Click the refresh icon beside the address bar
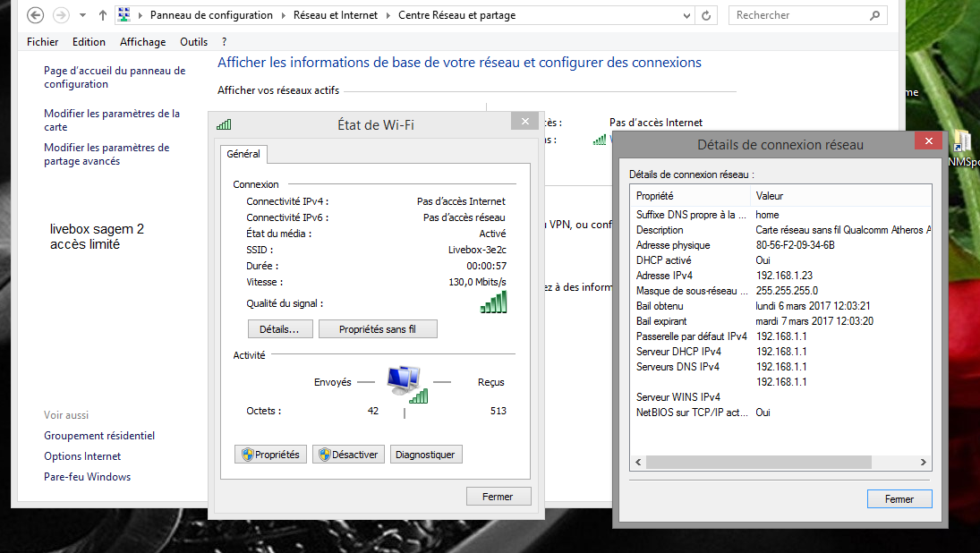 tap(707, 15)
